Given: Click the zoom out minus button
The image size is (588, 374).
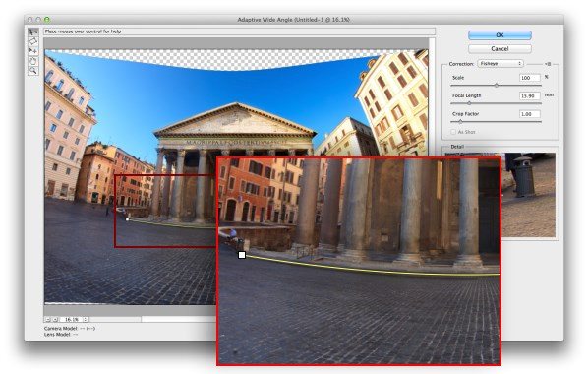Looking at the screenshot, I should 48,319.
